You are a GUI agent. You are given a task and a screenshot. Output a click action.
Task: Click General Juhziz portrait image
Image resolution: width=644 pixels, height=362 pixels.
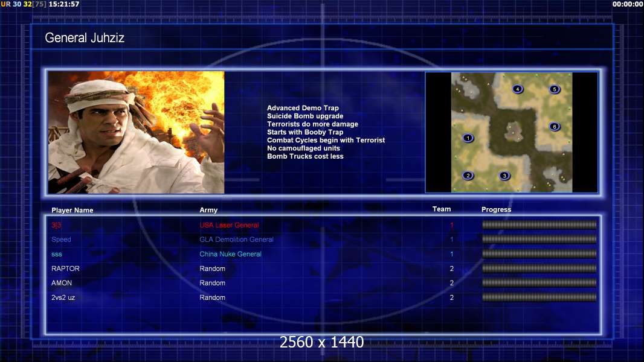[x=137, y=132]
